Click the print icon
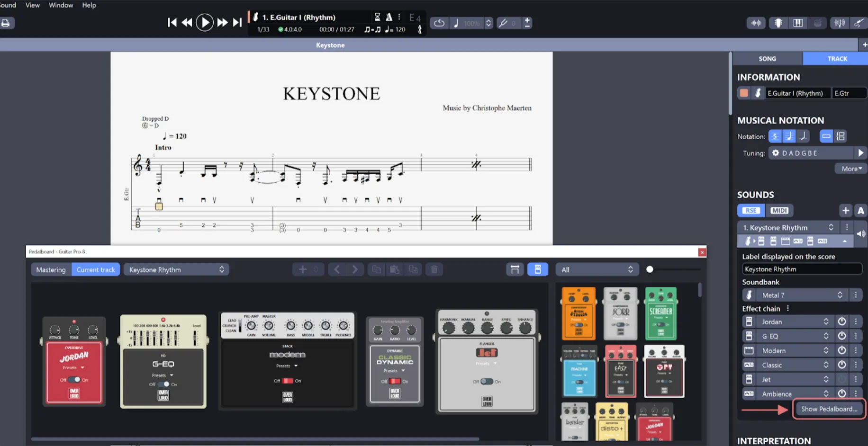868x446 pixels. [x=6, y=23]
